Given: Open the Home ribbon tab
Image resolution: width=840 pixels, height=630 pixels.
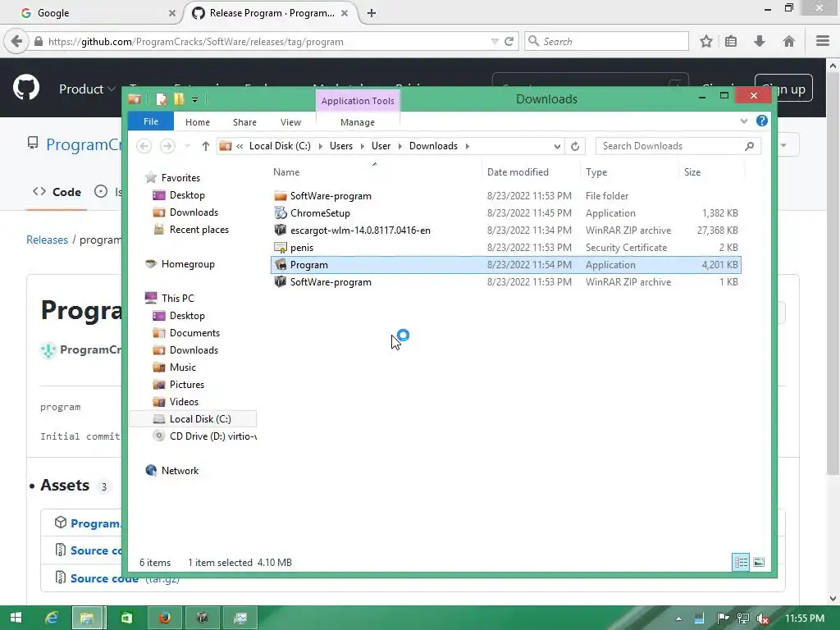Looking at the screenshot, I should [x=198, y=122].
